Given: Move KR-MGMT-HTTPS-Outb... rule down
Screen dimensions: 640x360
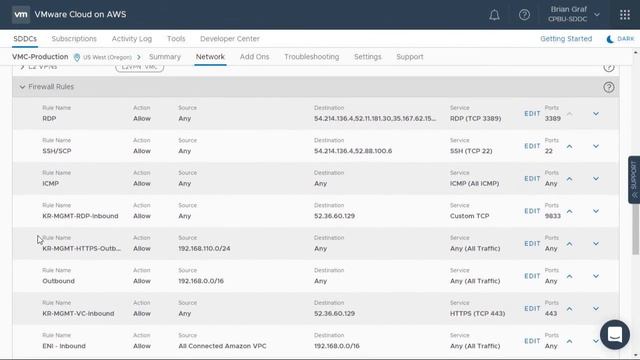Looking at the screenshot, I should [x=596, y=244].
